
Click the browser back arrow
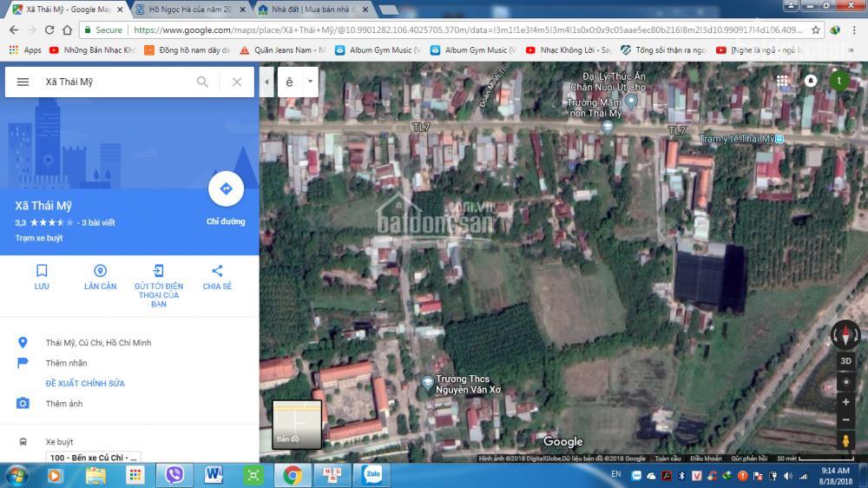pyautogui.click(x=14, y=30)
